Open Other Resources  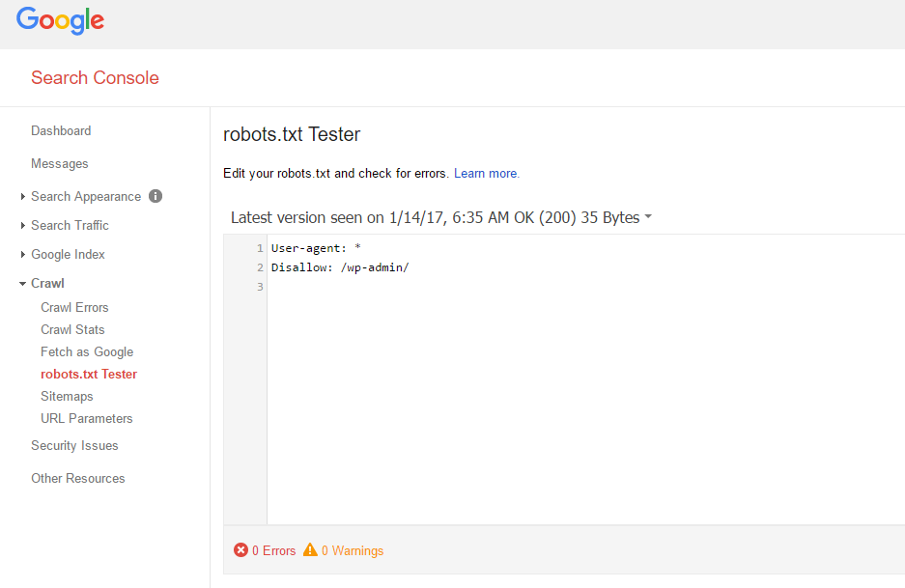pos(78,478)
